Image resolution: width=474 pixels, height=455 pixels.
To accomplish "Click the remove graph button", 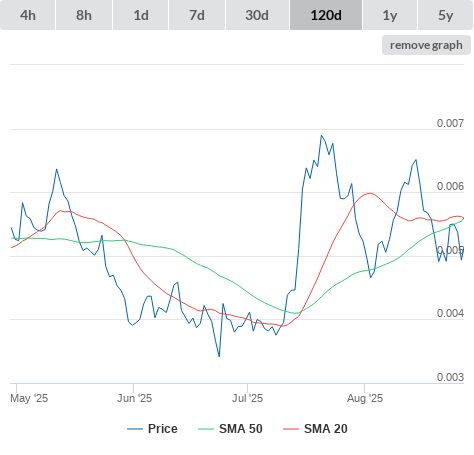I will click(426, 45).
